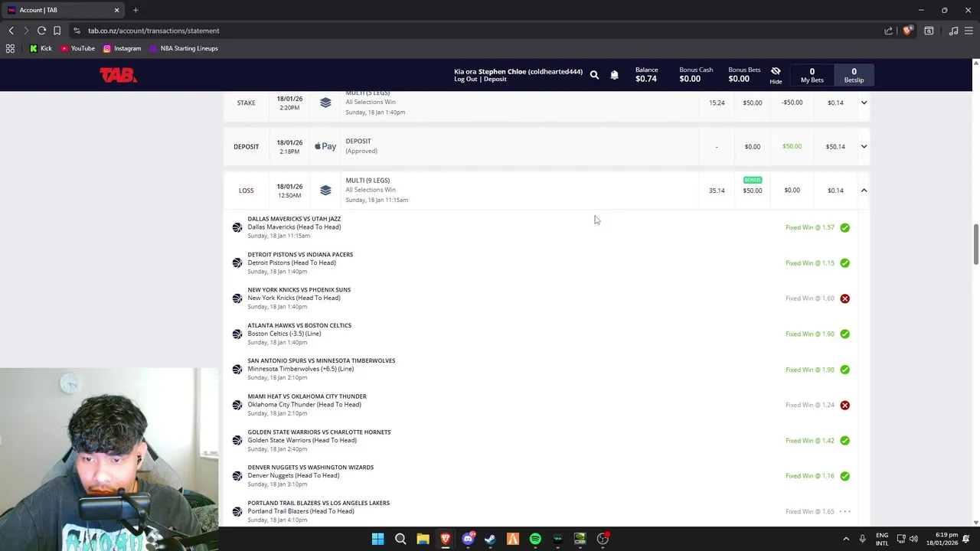Open the search magnifier in TAB header
Screen dimensions: 980x551
pos(594,75)
